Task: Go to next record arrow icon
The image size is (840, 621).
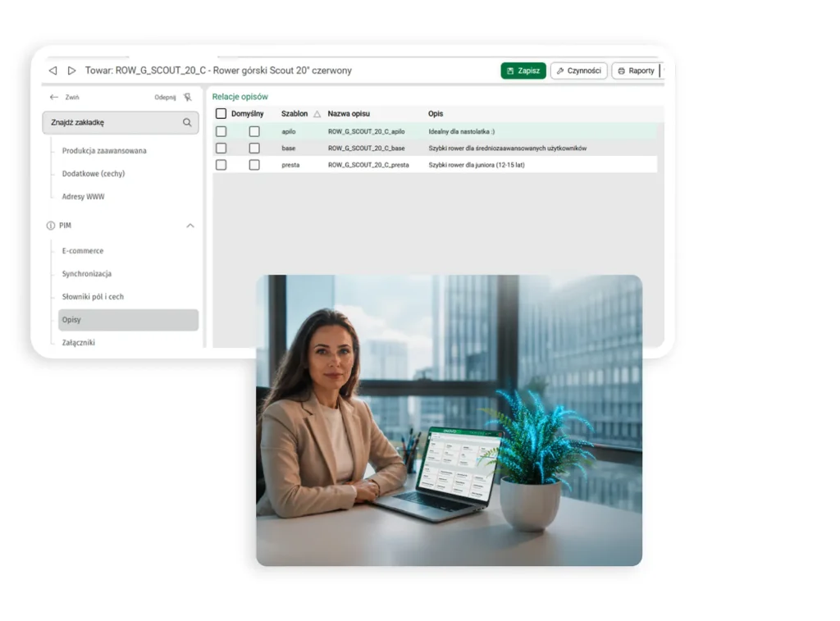Action: [x=72, y=71]
